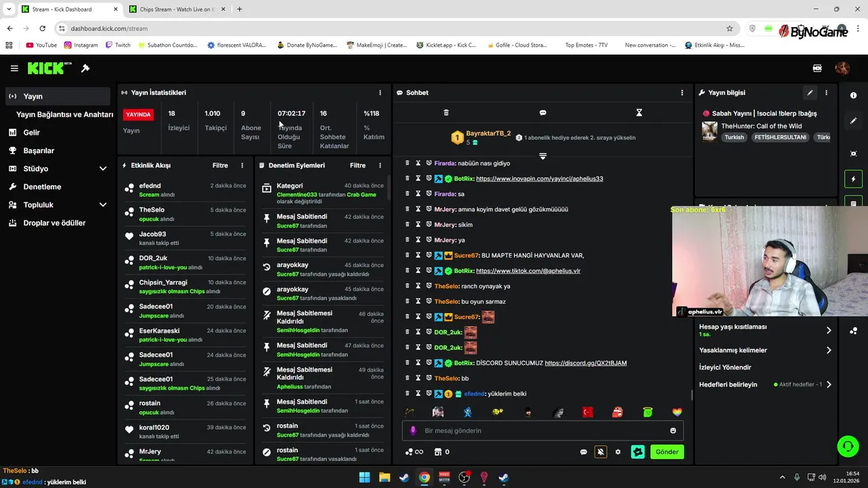Viewport: 868px width, 488px height.
Task: Open the profile avatar in the header
Action: pyautogui.click(x=842, y=68)
